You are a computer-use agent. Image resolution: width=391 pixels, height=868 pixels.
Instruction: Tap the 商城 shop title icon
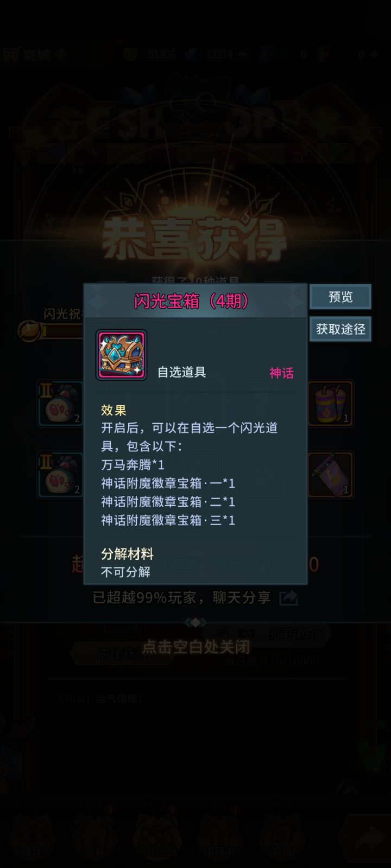11,54
